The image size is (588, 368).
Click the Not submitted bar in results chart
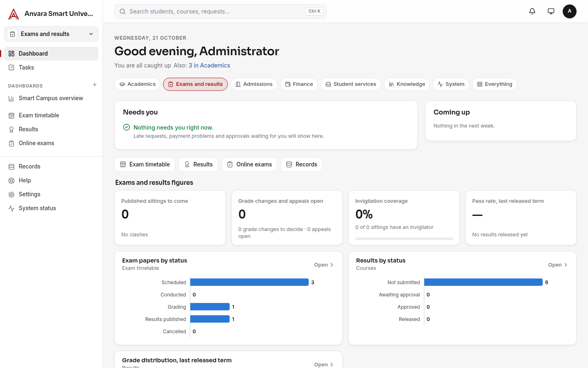point(483,282)
